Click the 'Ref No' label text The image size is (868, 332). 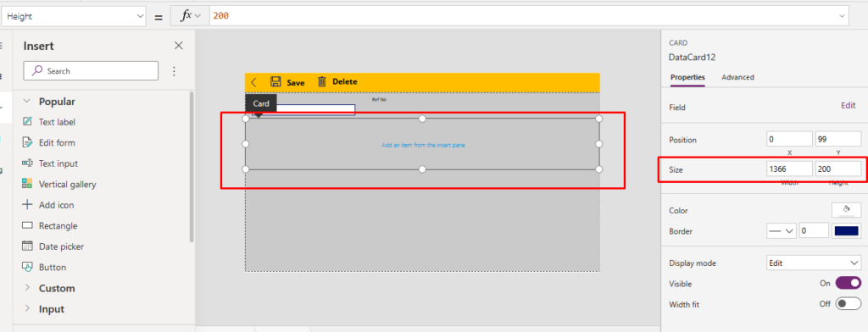[379, 100]
